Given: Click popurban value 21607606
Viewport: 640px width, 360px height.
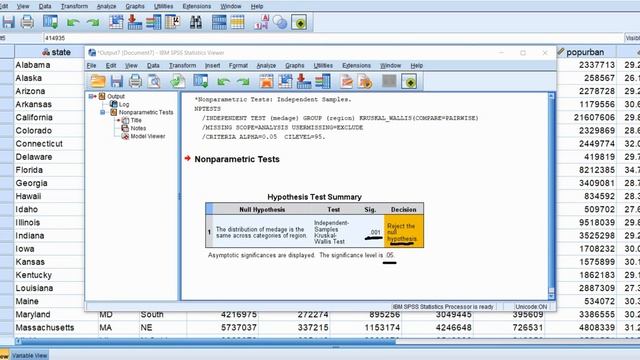Looking at the screenshot, I should [594, 118].
